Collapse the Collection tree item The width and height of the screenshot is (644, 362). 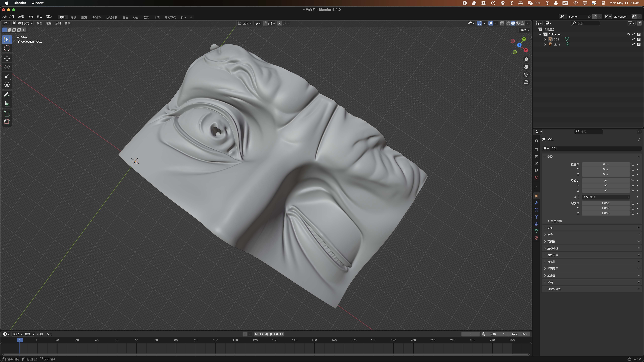pyautogui.click(x=540, y=34)
